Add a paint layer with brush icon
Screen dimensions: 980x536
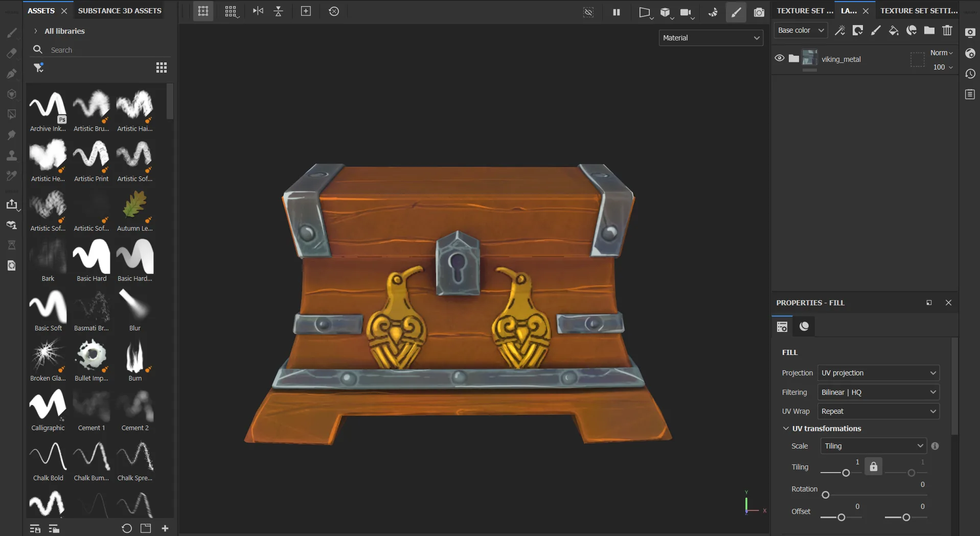(876, 31)
